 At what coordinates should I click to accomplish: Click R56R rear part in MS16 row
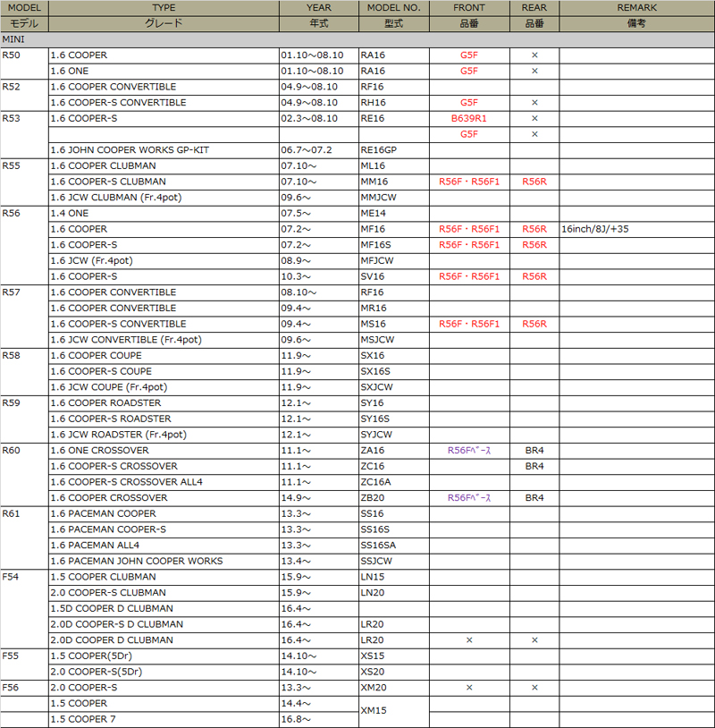pyautogui.click(x=534, y=324)
